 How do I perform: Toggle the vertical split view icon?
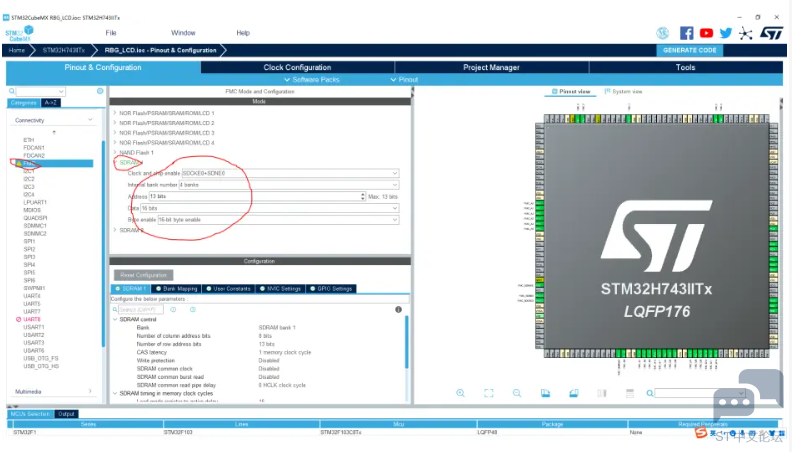coord(602,393)
